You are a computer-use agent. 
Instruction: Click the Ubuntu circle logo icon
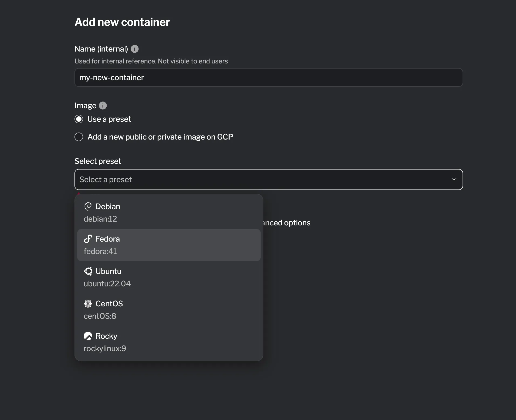[x=88, y=271]
